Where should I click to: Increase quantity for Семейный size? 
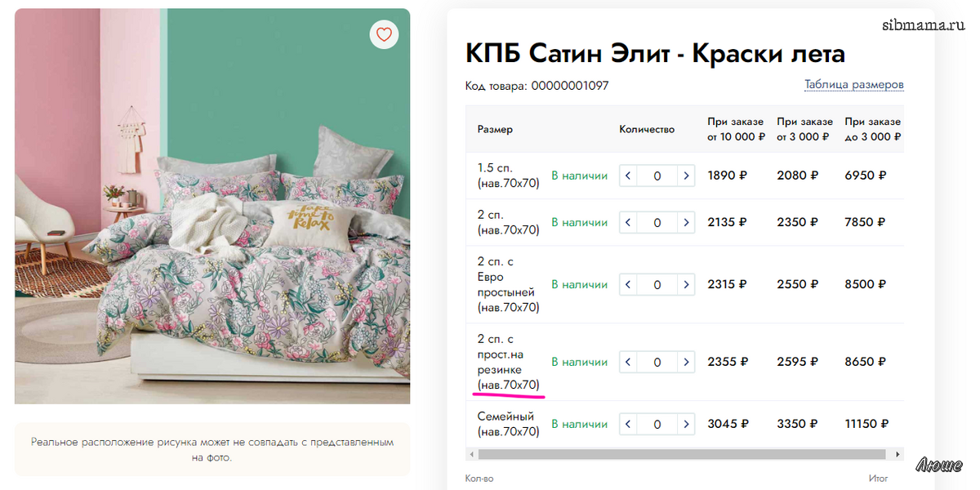point(686,425)
